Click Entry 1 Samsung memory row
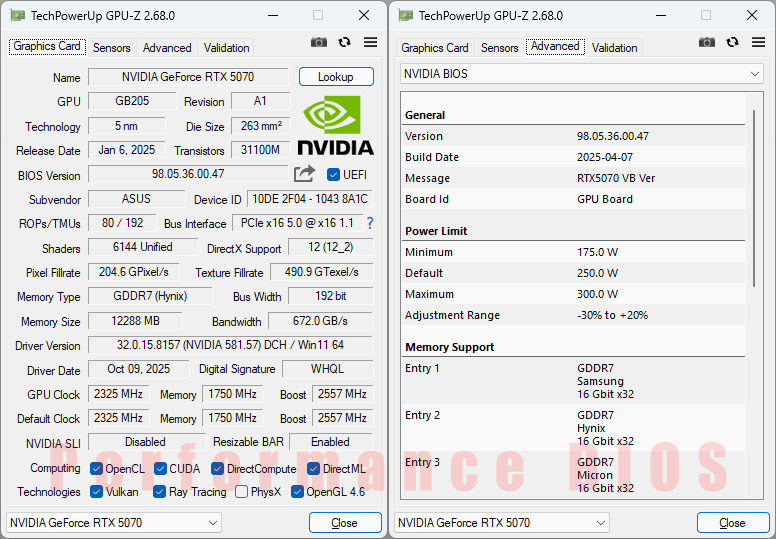Screen dimensions: 776x539 [x=574, y=381]
